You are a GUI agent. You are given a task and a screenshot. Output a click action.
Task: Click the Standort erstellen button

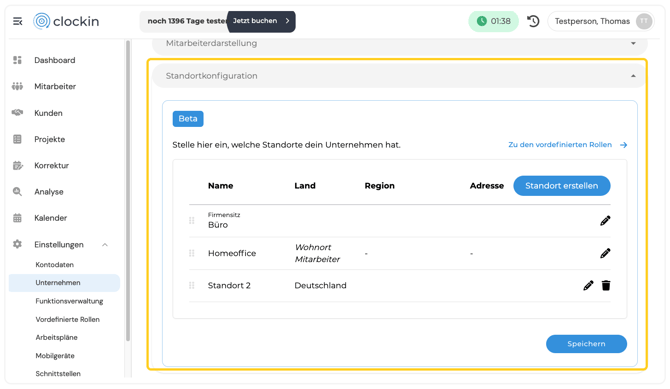[x=561, y=186]
